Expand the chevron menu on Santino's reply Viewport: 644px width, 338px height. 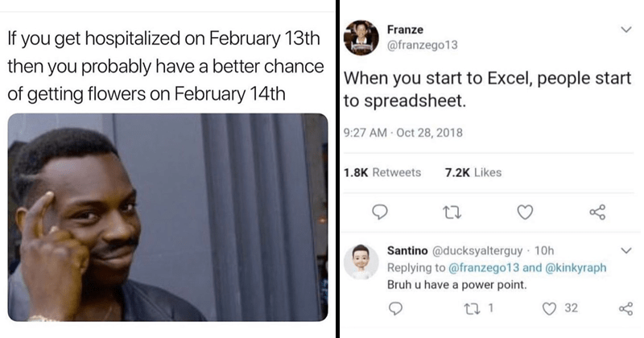626,250
